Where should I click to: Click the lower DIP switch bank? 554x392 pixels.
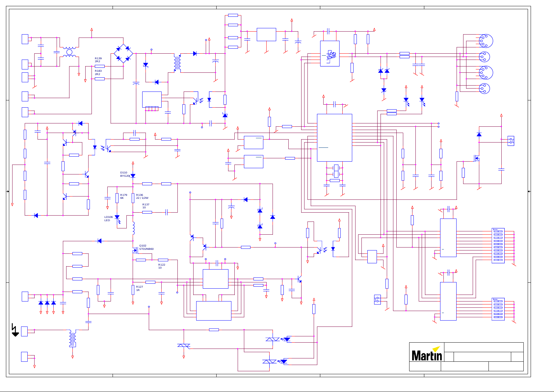498,309
